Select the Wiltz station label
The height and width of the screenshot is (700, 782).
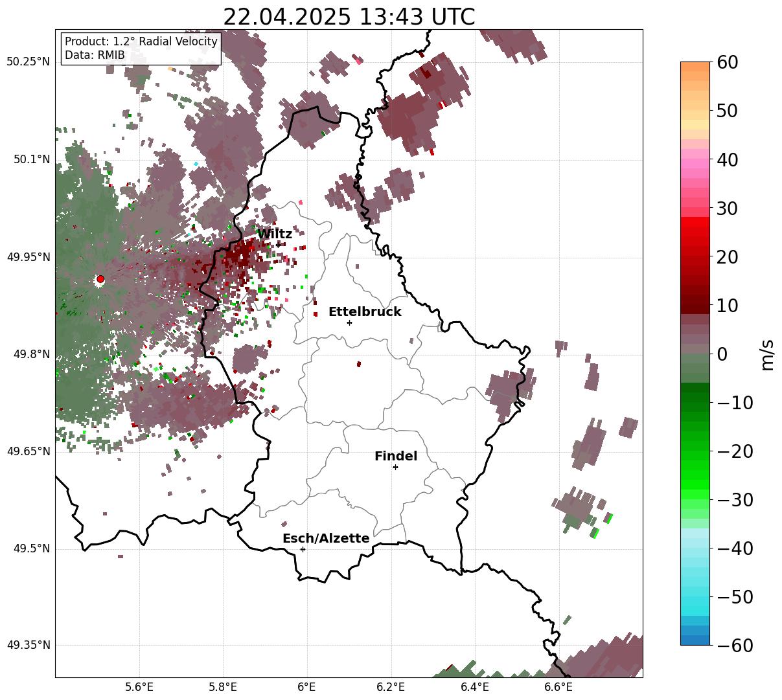pos(275,234)
